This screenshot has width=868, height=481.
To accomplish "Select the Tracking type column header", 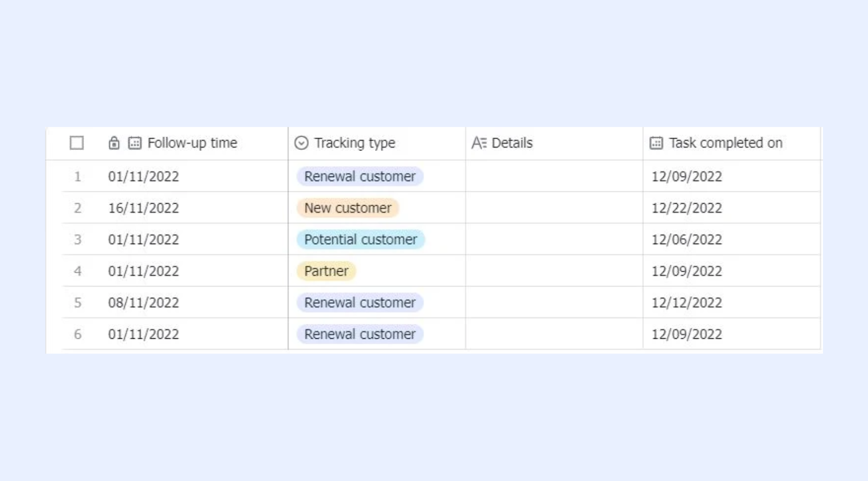I will pos(355,143).
